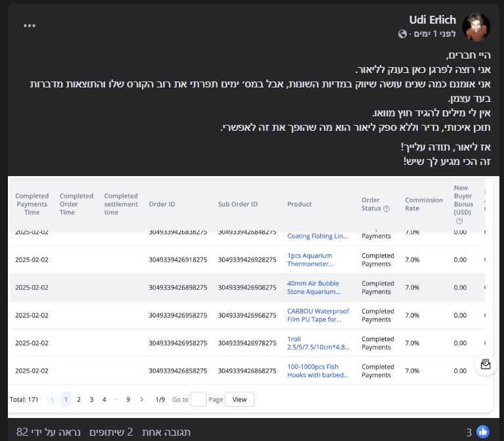Viewport: 504px width, 441px height.
Task: Click Udi Erlich's profile picture
Action: point(476,26)
